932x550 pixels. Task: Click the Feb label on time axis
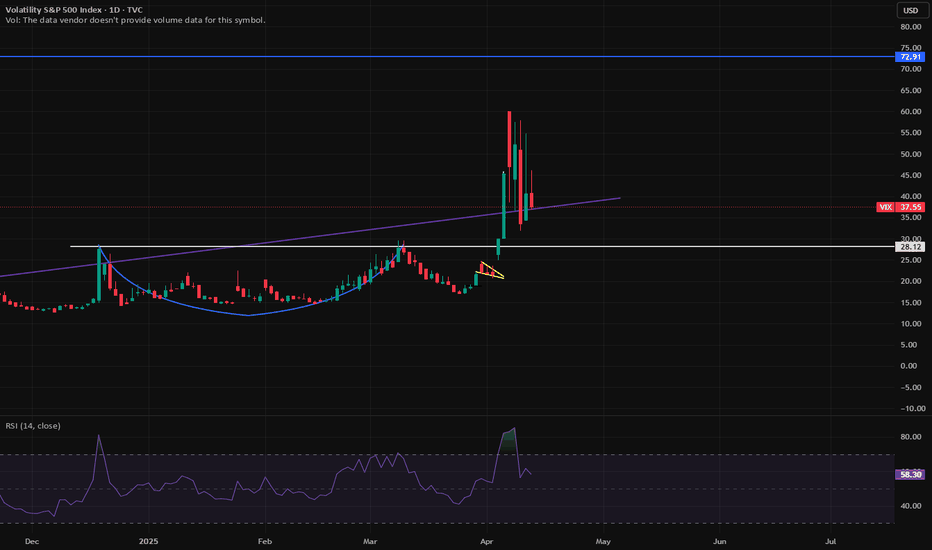click(x=265, y=541)
